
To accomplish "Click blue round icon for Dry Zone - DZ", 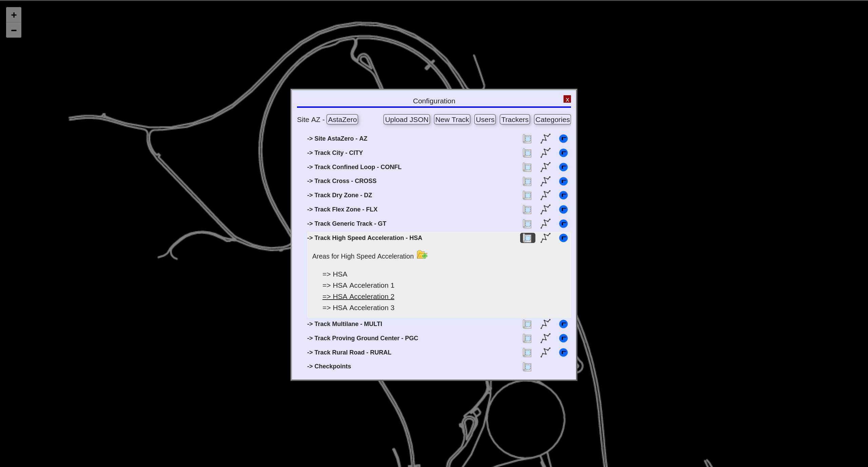I will click(x=563, y=195).
